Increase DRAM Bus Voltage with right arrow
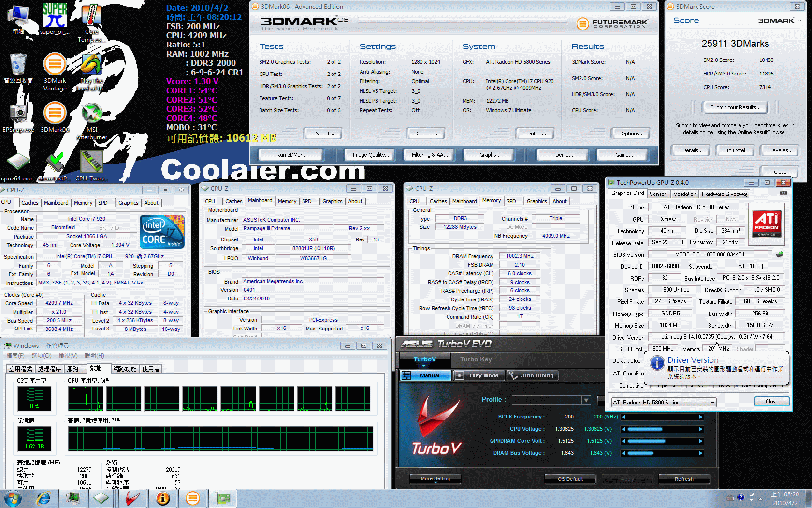The width and height of the screenshot is (812, 508). (x=701, y=453)
